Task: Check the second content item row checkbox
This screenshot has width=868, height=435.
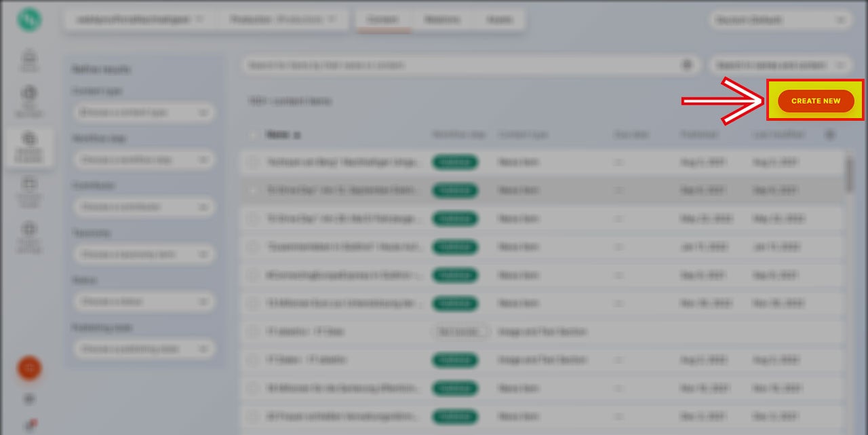Action: click(253, 191)
